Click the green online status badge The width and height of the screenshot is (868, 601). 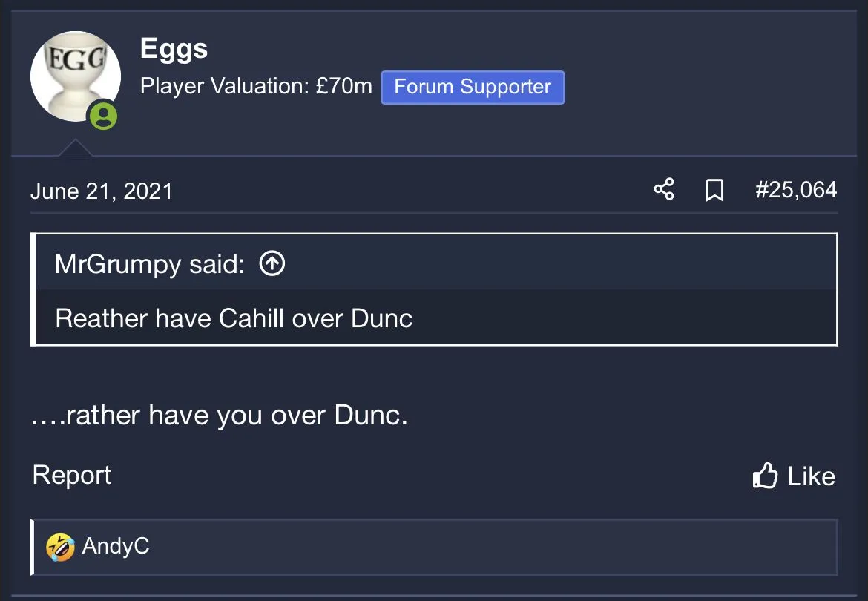[x=103, y=116]
